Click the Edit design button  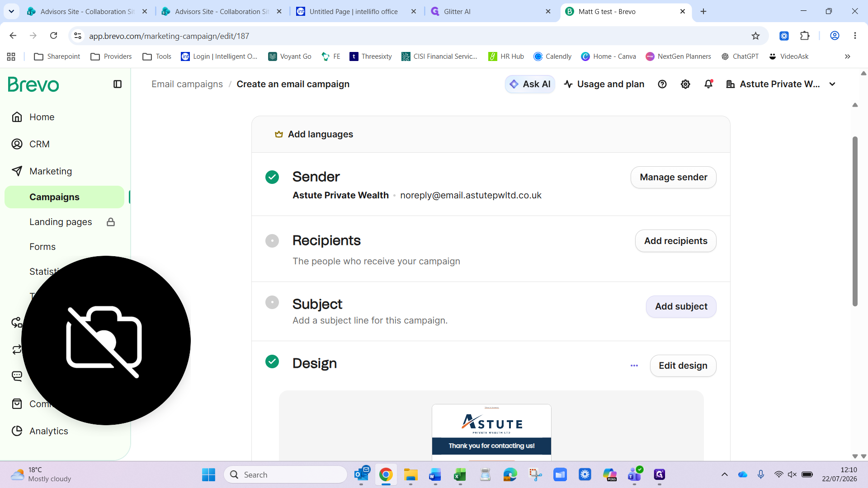tap(683, 366)
